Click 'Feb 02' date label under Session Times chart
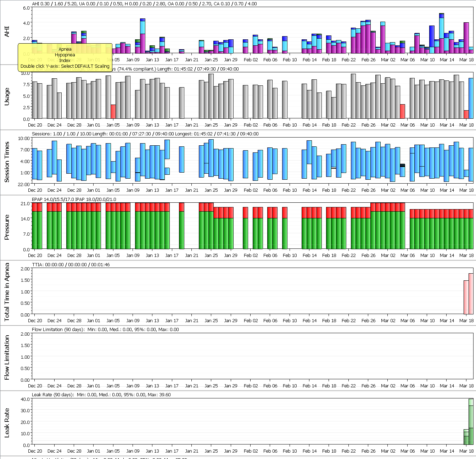Viewport: 476px width, 459px height. pyautogui.click(x=251, y=190)
